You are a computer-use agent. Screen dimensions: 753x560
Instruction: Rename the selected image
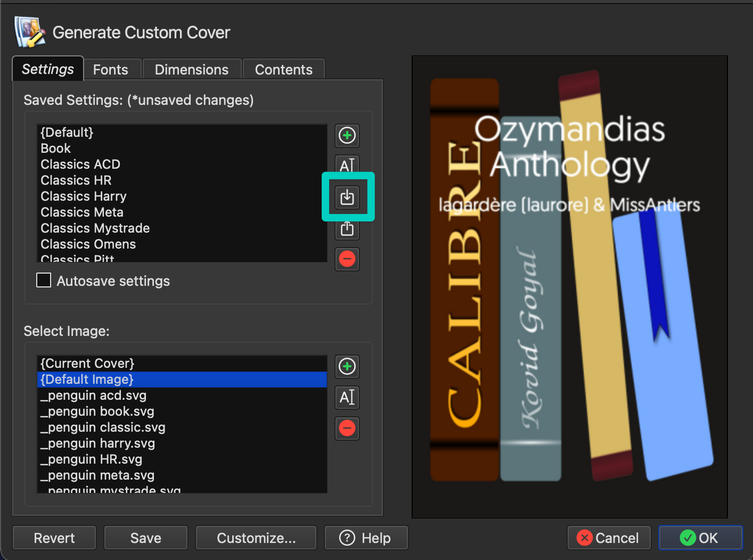point(347,397)
